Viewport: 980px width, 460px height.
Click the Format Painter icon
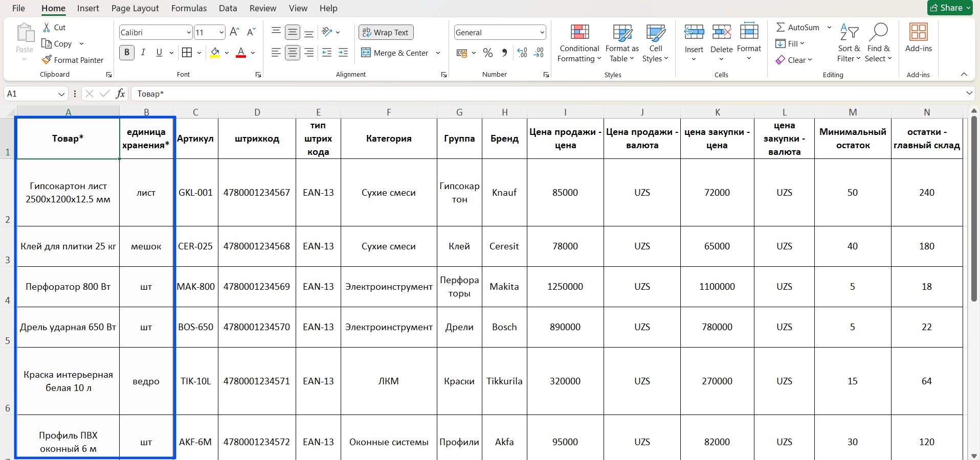pos(47,60)
